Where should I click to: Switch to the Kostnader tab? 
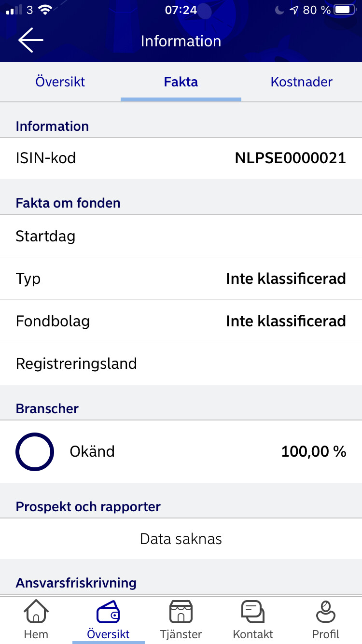[302, 82]
